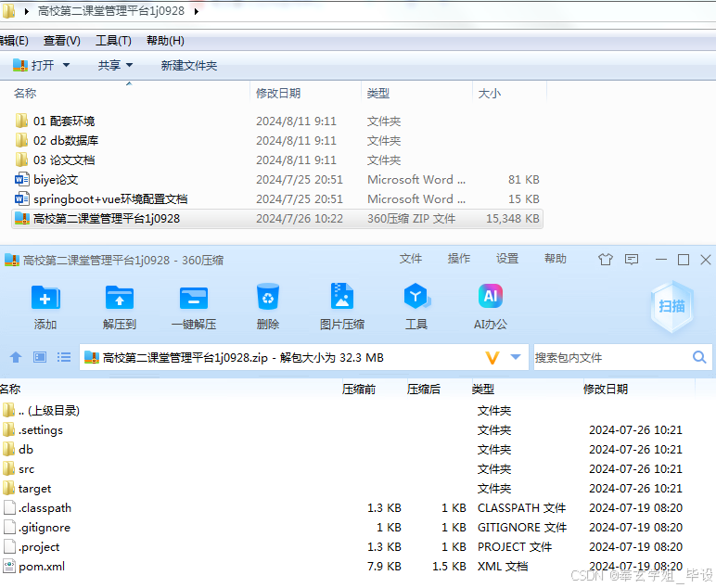Select the target folder in archive
Image resolution: width=716 pixels, height=588 pixels.
(27, 489)
